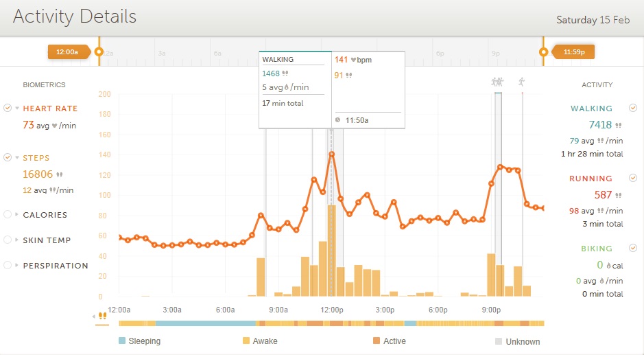Click the footsteps icon next to 7418
644x355 pixels.
click(619, 126)
